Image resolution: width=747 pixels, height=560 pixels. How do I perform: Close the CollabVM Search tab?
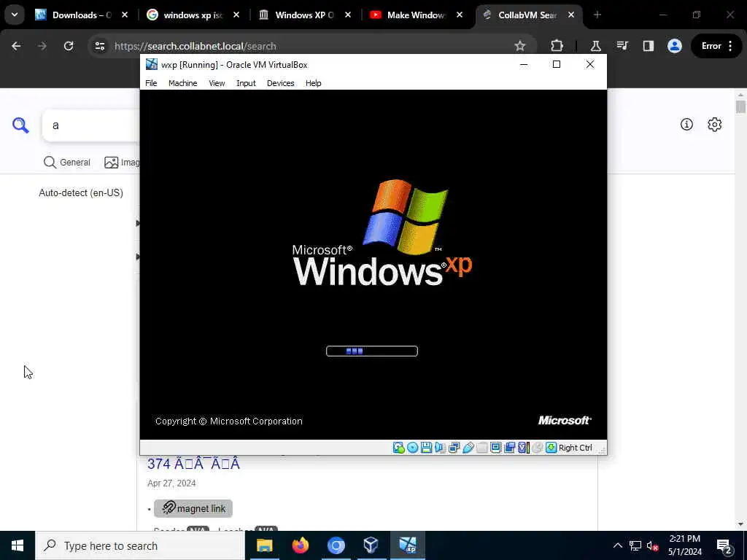click(570, 15)
